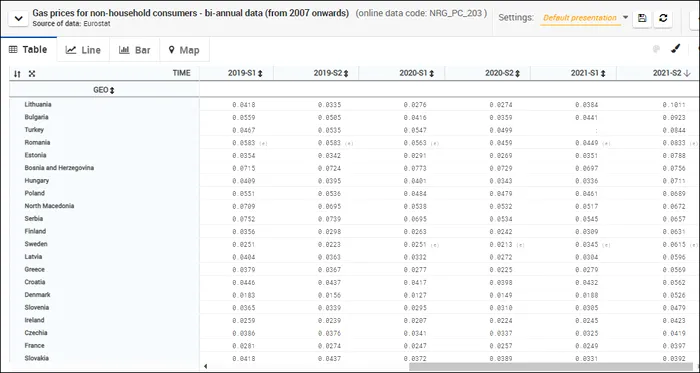
Task: Click the (e) flag beside Romania's 2019-S1 value
Action: coord(263,143)
